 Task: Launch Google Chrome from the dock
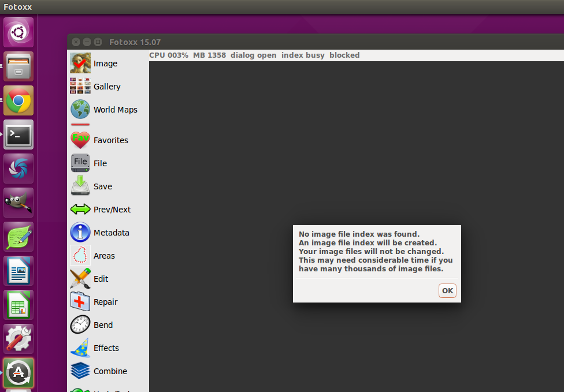point(18,100)
